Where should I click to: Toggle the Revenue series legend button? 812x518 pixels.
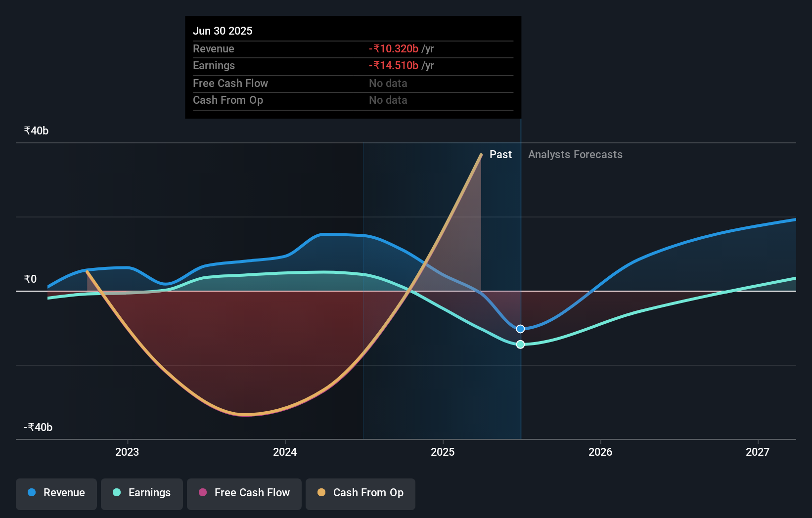tap(56, 494)
